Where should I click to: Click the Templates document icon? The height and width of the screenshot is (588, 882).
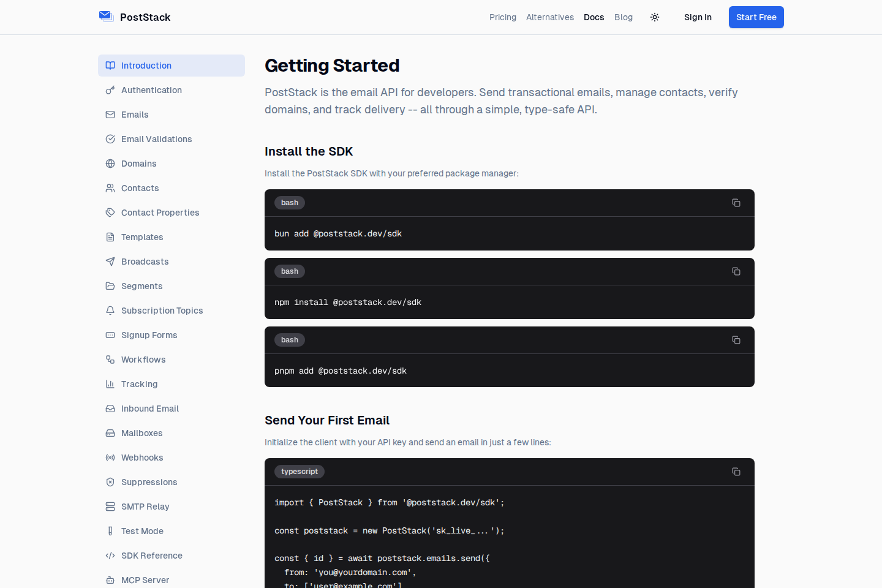[110, 237]
